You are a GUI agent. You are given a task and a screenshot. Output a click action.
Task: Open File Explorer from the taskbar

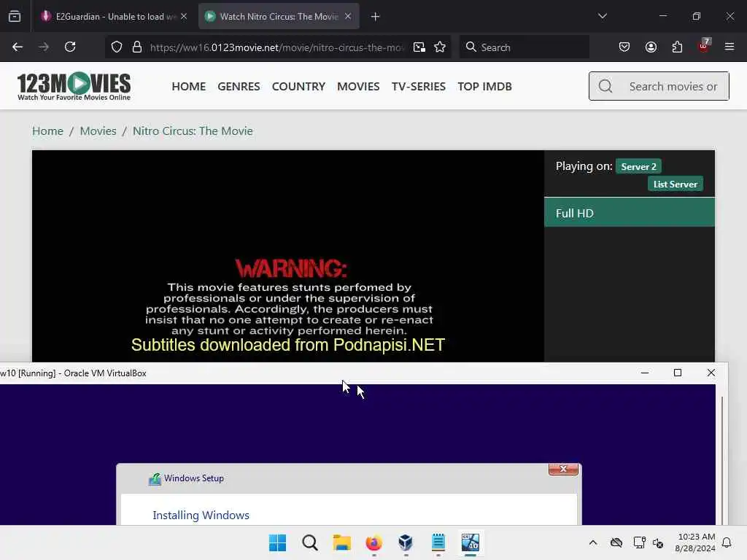341,542
